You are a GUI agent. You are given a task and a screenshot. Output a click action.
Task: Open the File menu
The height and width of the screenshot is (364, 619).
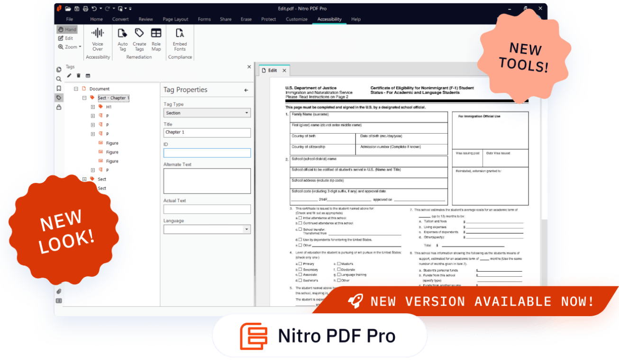(70, 19)
